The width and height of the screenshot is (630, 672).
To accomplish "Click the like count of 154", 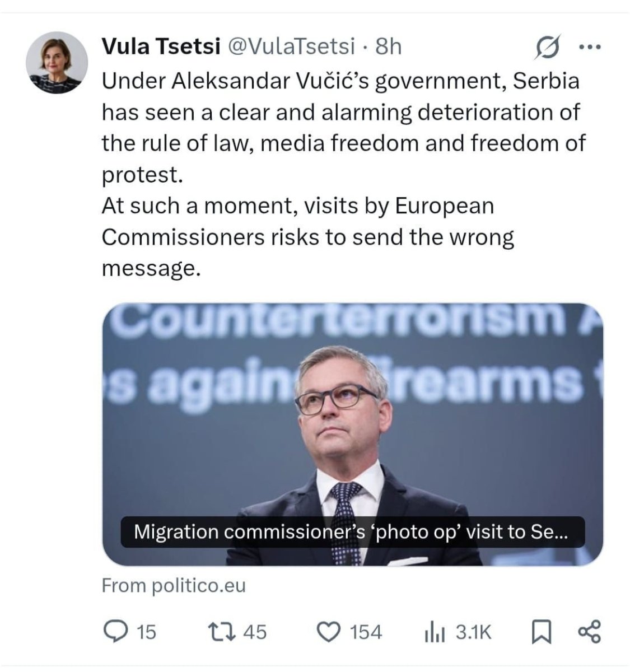I will click(x=366, y=633).
